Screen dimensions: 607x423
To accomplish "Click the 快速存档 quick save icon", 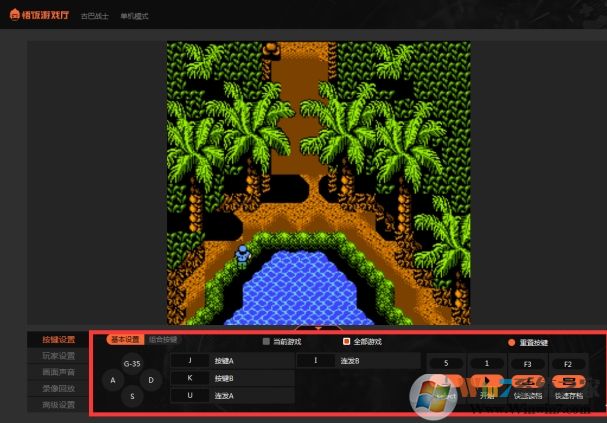I will [568, 381].
